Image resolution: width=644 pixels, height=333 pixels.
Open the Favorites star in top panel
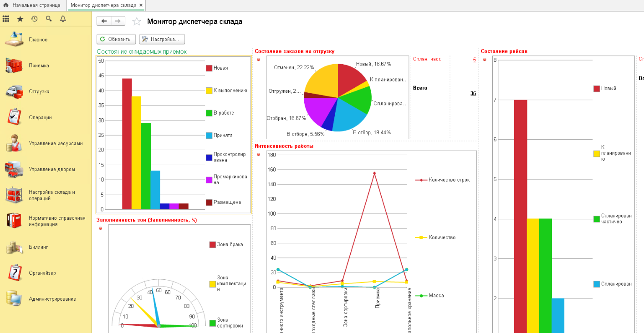[20, 19]
